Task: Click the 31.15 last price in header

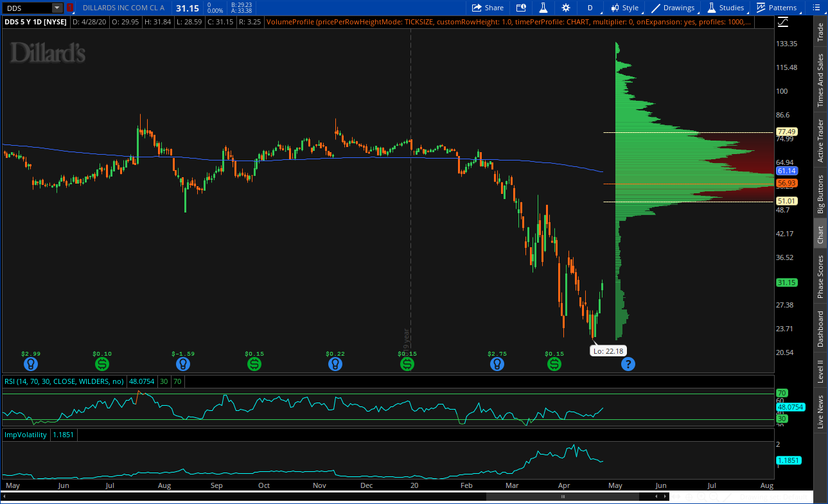Action: coord(187,8)
